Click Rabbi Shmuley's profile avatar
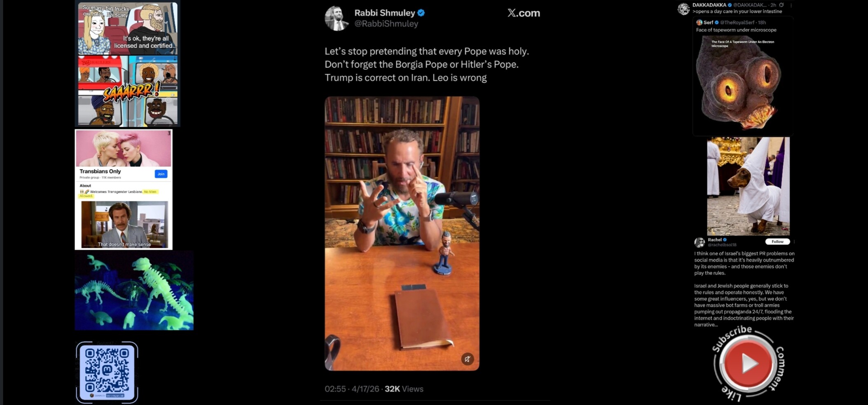The width and height of the screenshot is (868, 405). pos(337,18)
